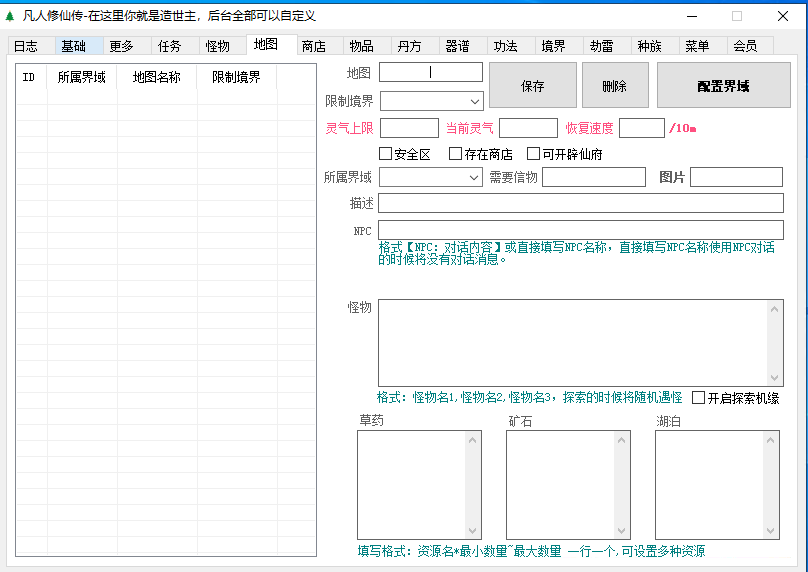Screen dimensions: 808x572
Task: Click the ID column header
Action: point(31,77)
